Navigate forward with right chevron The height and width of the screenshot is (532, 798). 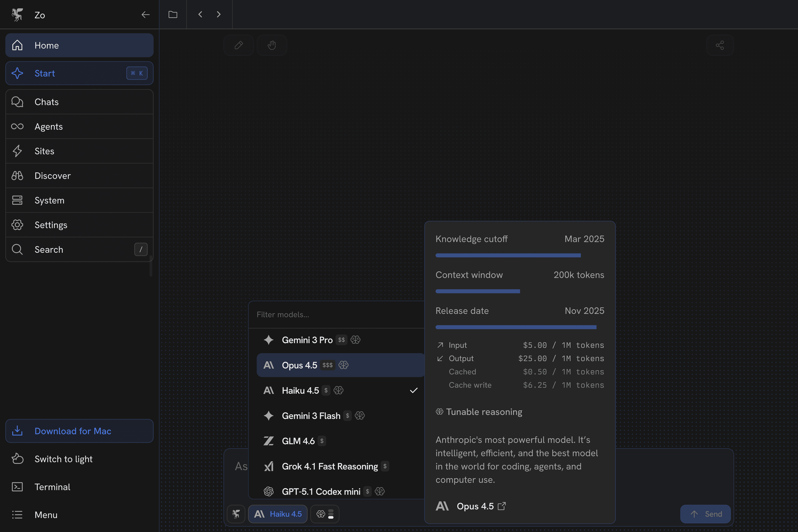[218, 14]
